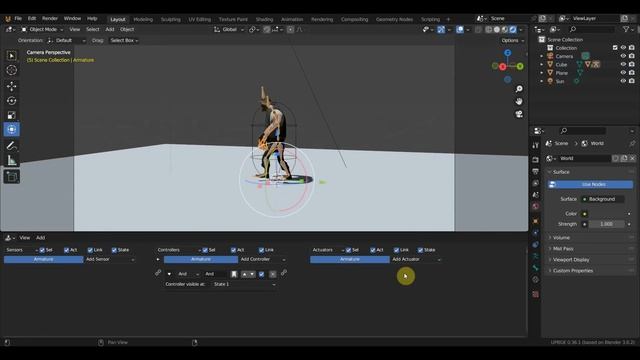Select the Transform tool
640x360 pixels.
(x=11, y=129)
